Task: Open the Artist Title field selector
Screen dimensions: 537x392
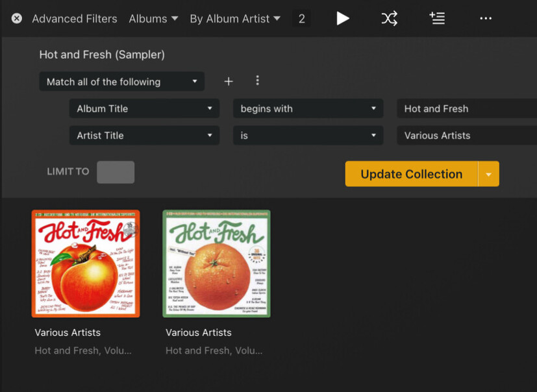Action: (x=144, y=135)
